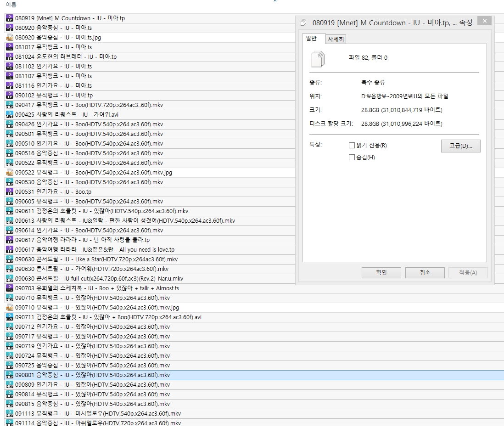Click TP icon of 090531 인기가요 Boo.tp
Viewport: 504px width, 428px height.
[10, 191]
